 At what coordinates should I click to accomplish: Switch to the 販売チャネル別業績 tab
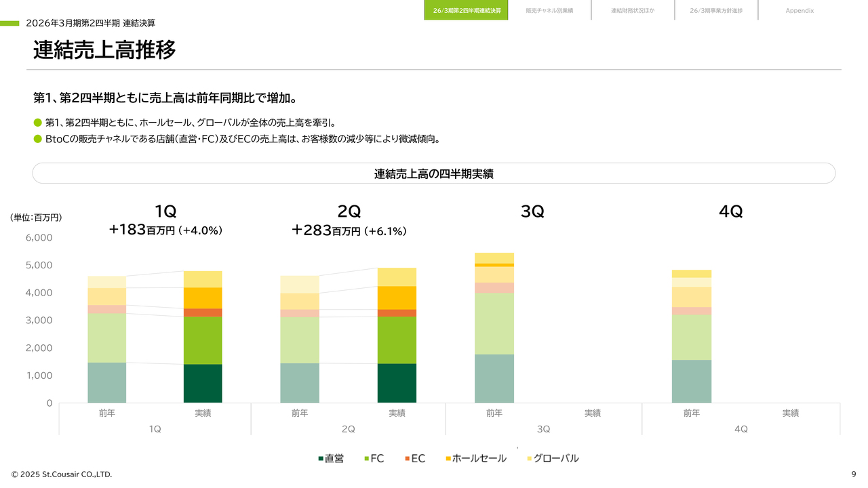549,10
